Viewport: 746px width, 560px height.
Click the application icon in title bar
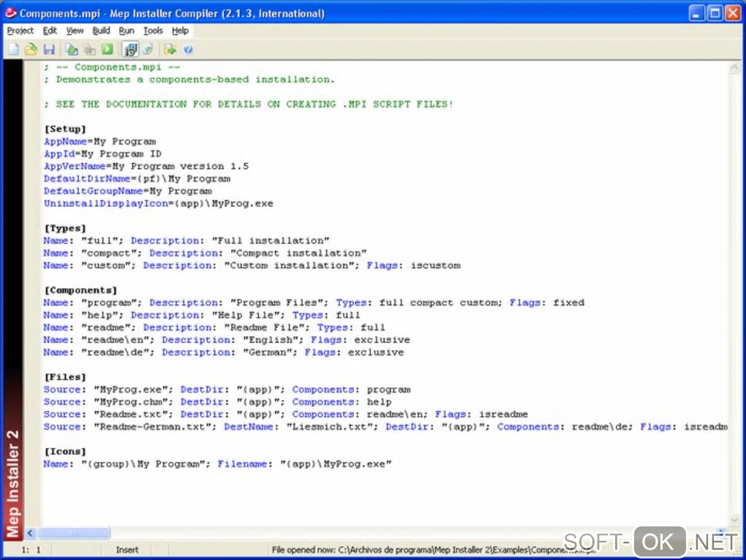click(x=10, y=13)
